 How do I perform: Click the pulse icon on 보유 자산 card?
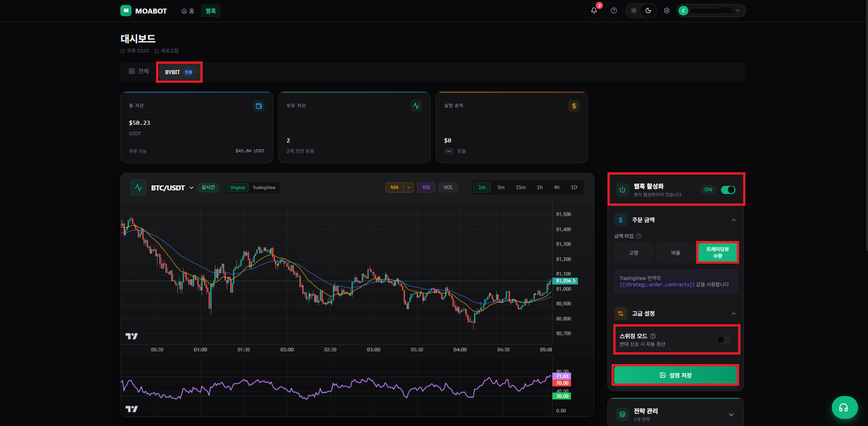click(x=416, y=106)
